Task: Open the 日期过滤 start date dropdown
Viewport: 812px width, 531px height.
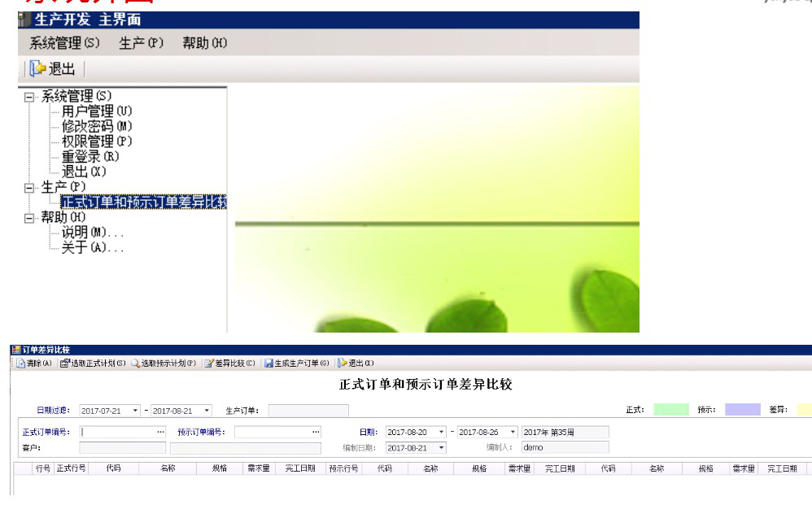Action: [x=135, y=411]
